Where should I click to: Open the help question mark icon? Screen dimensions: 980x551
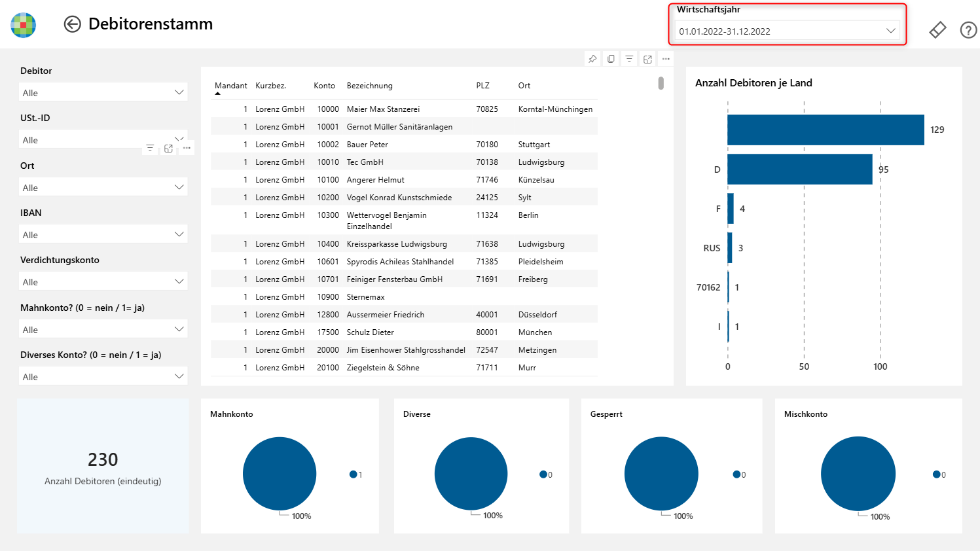[968, 30]
